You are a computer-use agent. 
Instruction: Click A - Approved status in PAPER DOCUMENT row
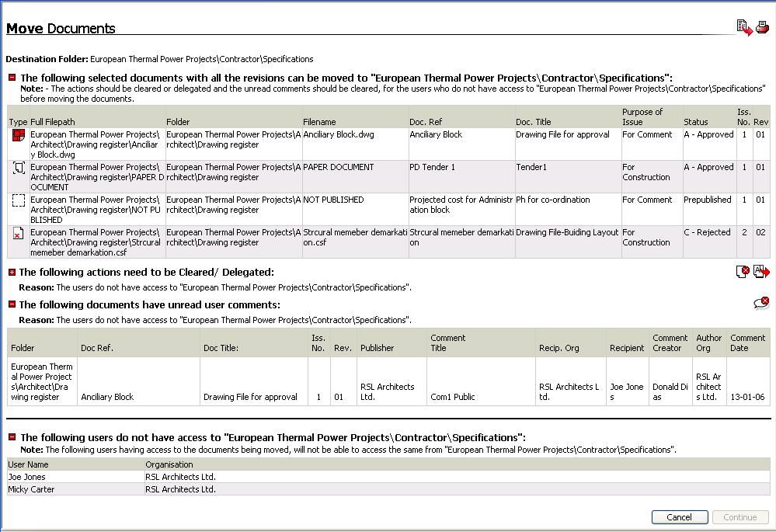pyautogui.click(x=710, y=176)
